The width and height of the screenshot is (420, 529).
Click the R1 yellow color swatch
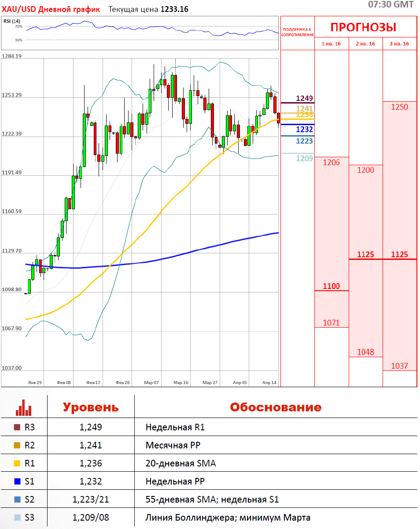(17, 463)
